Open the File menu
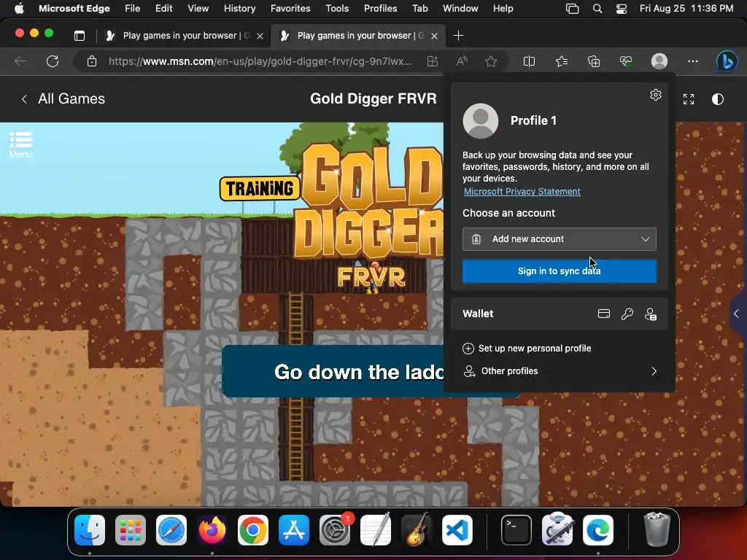 132,9
